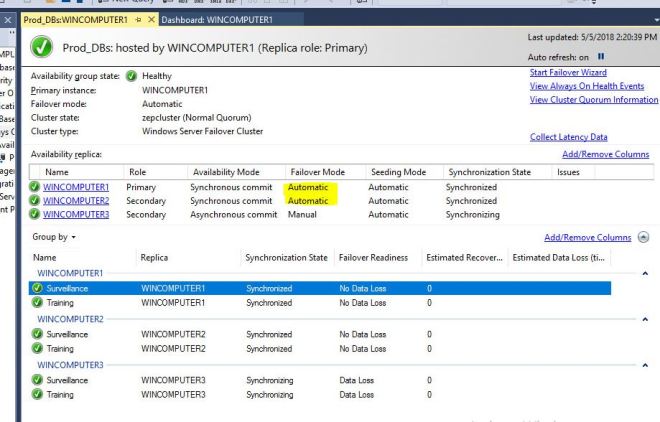660x422 pixels.
Task: Open View Always On Health Events
Action: pyautogui.click(x=587, y=86)
